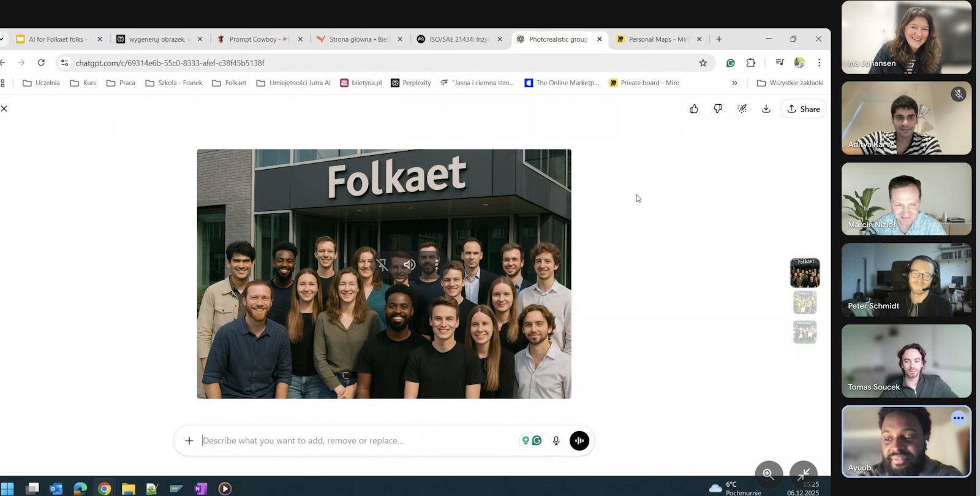Select the third image thumbnail

point(805,332)
